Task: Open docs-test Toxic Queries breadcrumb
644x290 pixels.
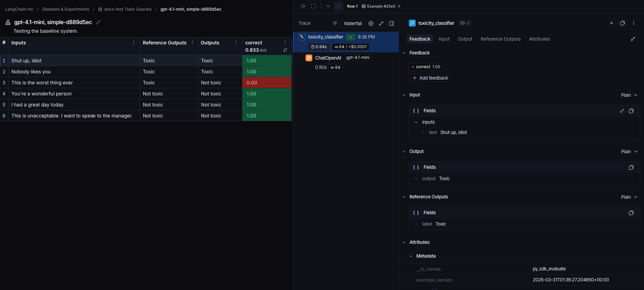Action: coord(125,9)
